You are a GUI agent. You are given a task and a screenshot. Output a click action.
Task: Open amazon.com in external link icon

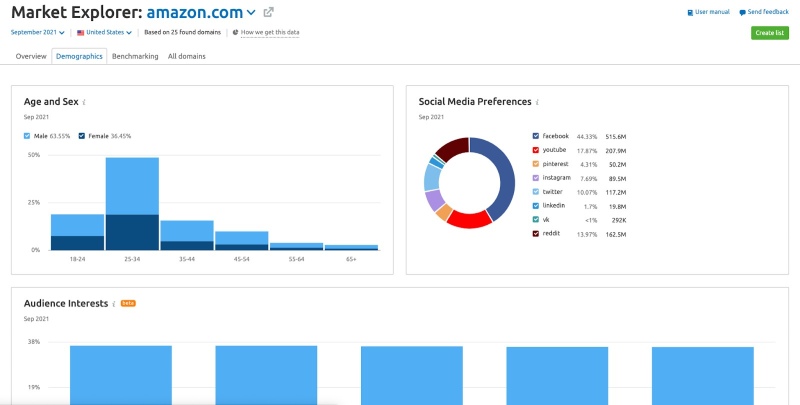[x=269, y=12]
